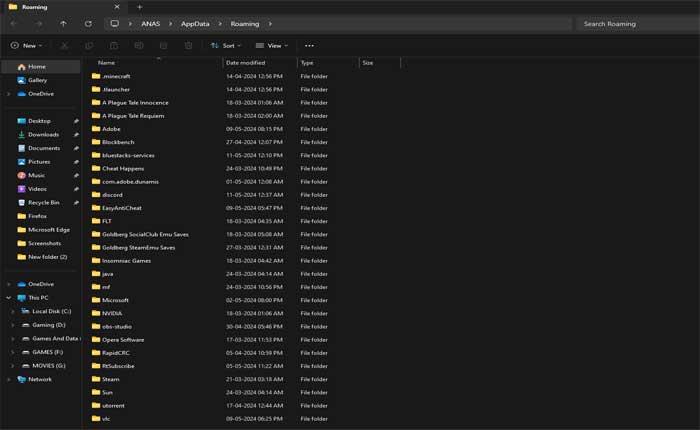700x430 pixels.
Task: Open the View dropdown menu
Action: [x=271, y=45]
